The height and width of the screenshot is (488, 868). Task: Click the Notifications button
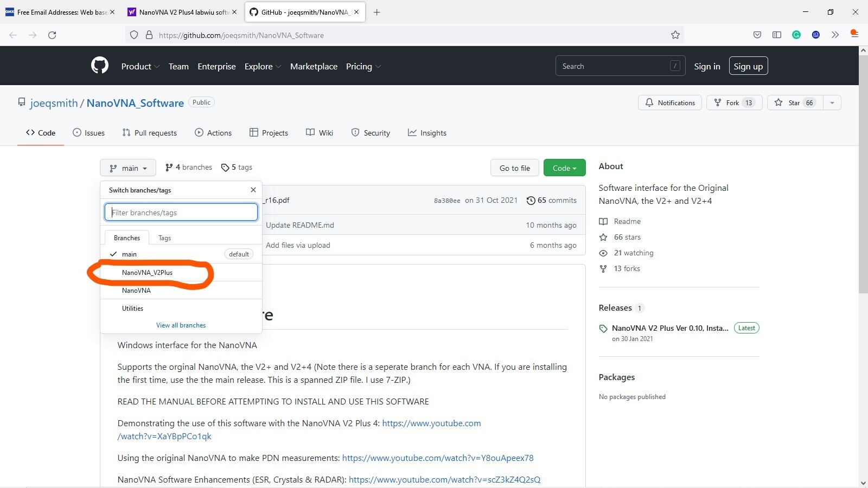coord(670,102)
